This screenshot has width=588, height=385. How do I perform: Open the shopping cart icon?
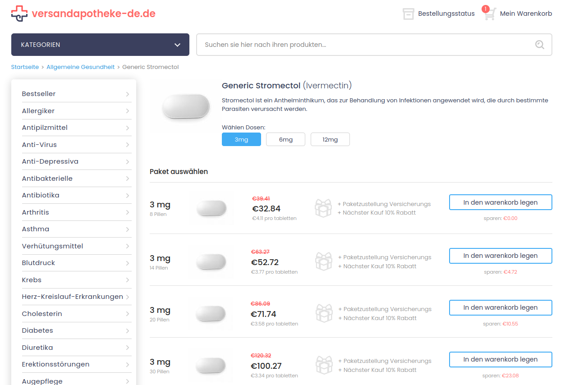[x=490, y=14]
